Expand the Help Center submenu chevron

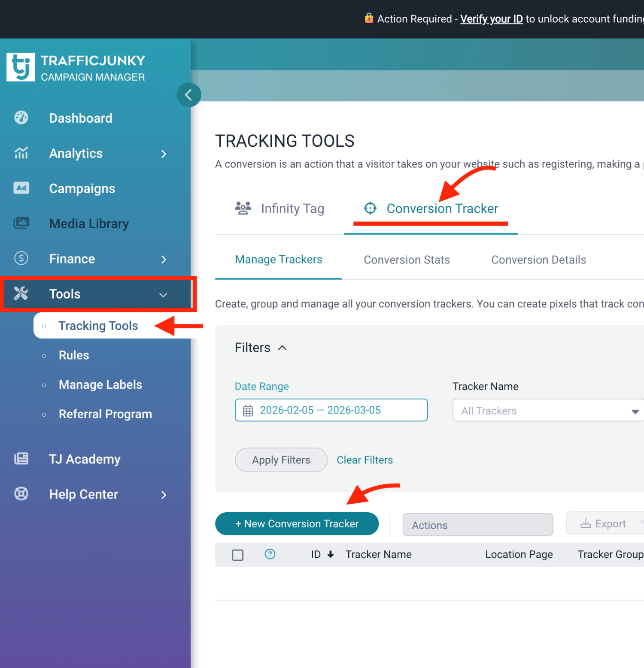[x=164, y=495]
